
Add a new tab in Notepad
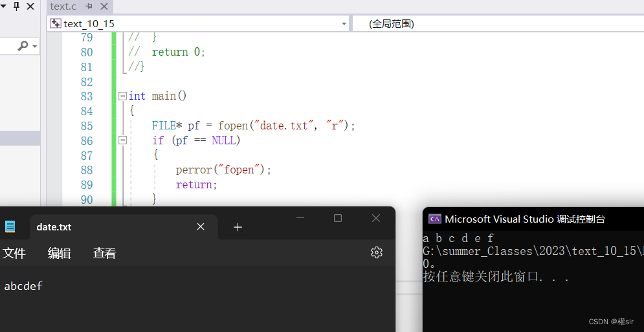click(x=238, y=227)
